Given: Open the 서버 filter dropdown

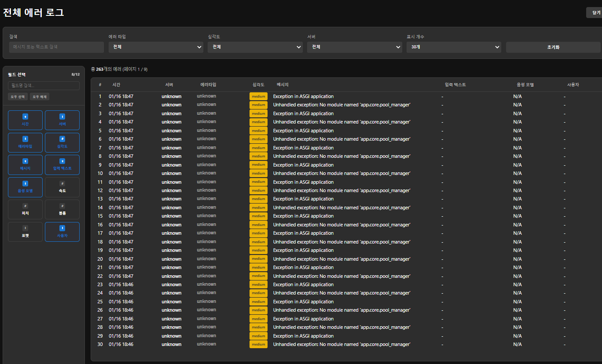Looking at the screenshot, I should tap(355, 47).
